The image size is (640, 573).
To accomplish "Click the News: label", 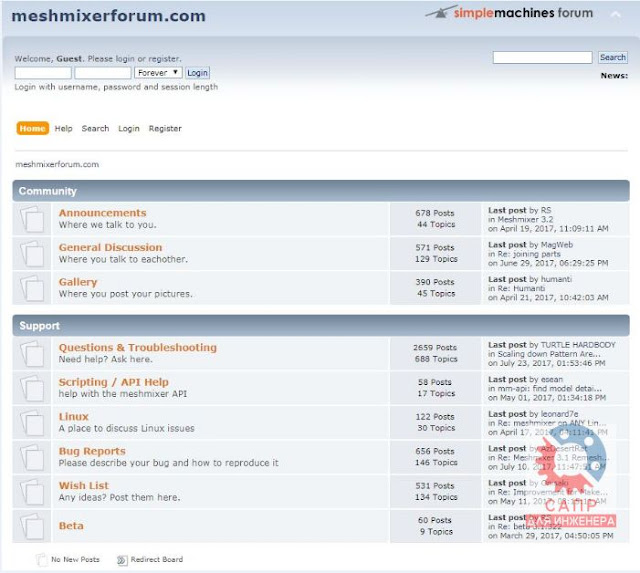I will pyautogui.click(x=614, y=76).
